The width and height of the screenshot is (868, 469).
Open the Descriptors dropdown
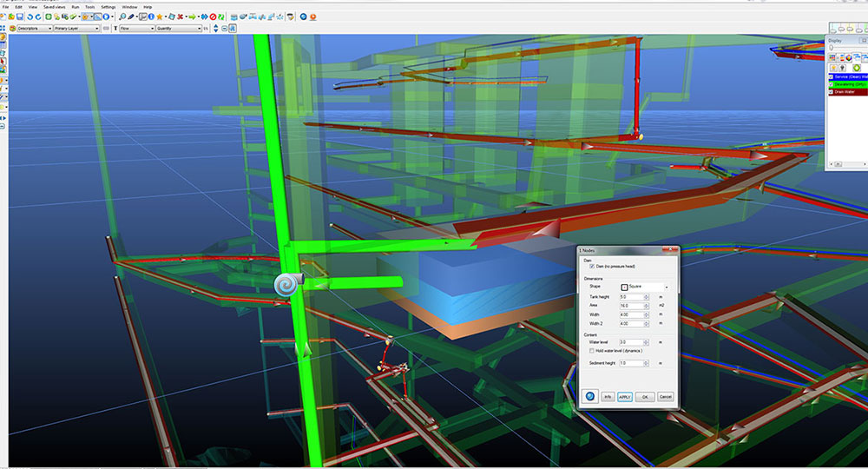[35, 29]
